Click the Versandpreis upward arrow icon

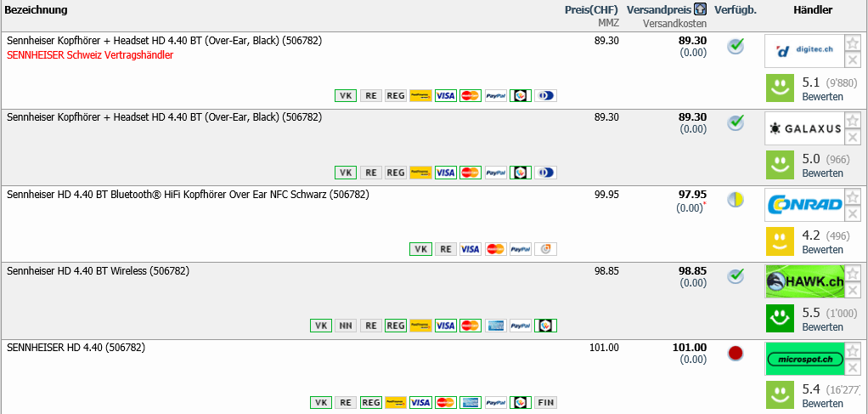[x=701, y=9]
